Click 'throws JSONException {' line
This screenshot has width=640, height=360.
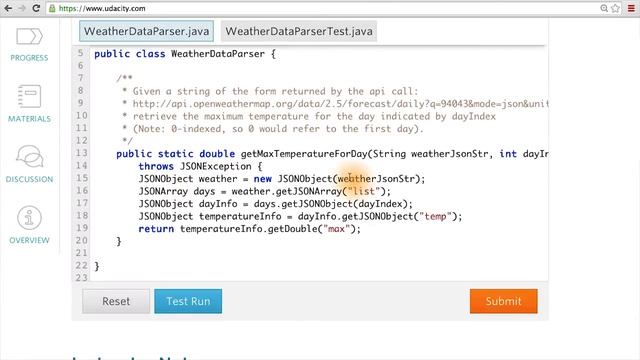[200, 167]
